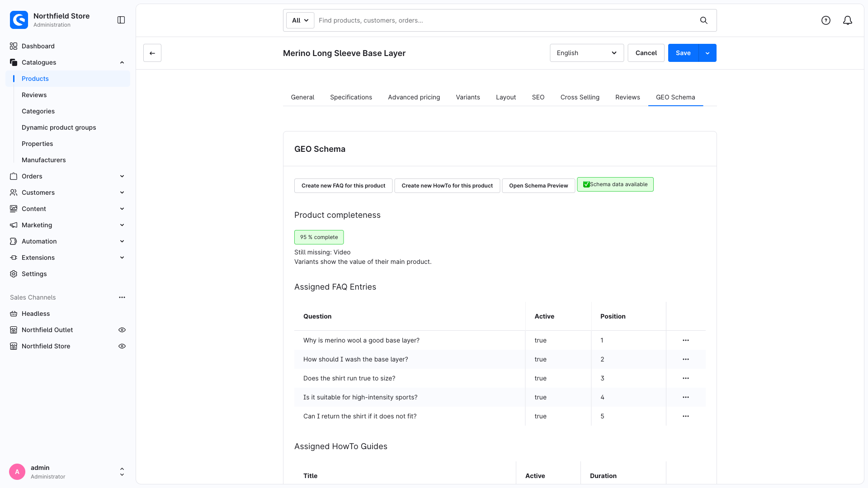Collapse the sidebar with the panel icon

[x=121, y=20]
